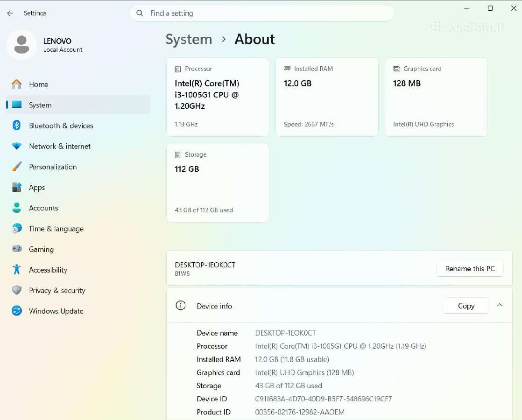
Task: Click the Device info circle icon
Action: [180, 306]
